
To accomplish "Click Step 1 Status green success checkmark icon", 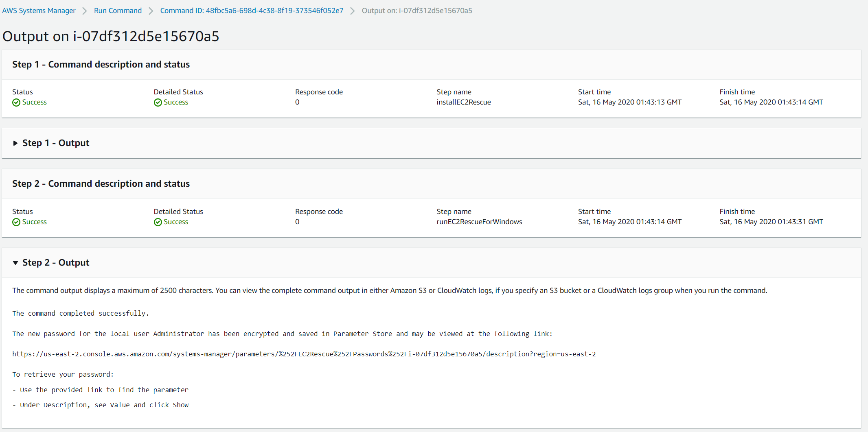I will pos(16,103).
